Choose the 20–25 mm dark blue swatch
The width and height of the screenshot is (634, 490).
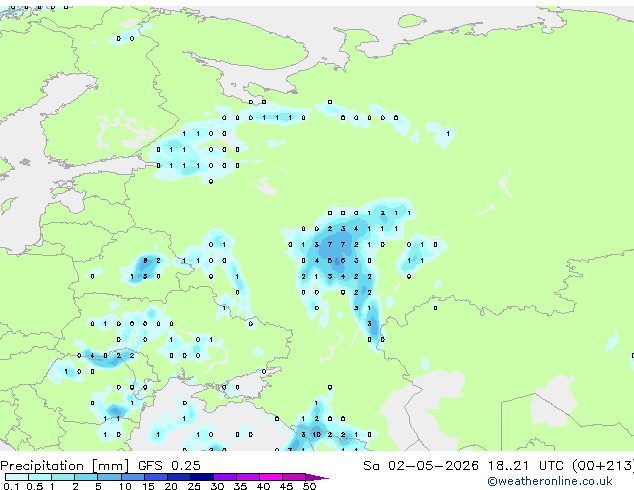[x=178, y=477]
